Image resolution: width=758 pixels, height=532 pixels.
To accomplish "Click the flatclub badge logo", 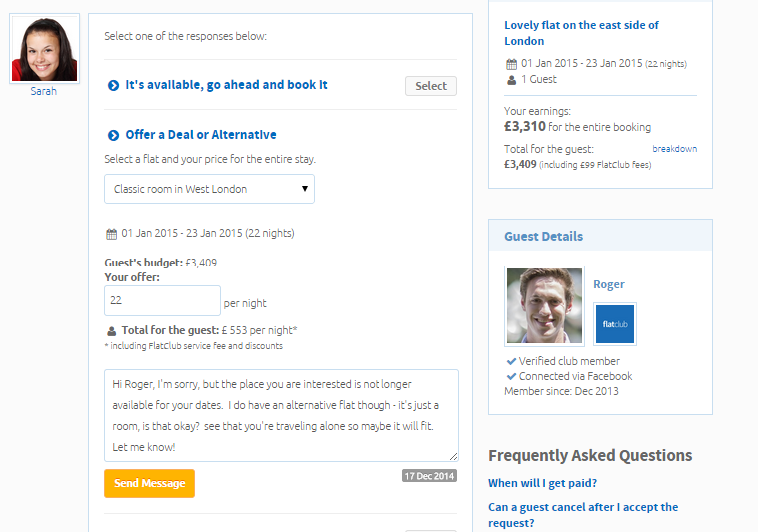I will click(x=614, y=324).
